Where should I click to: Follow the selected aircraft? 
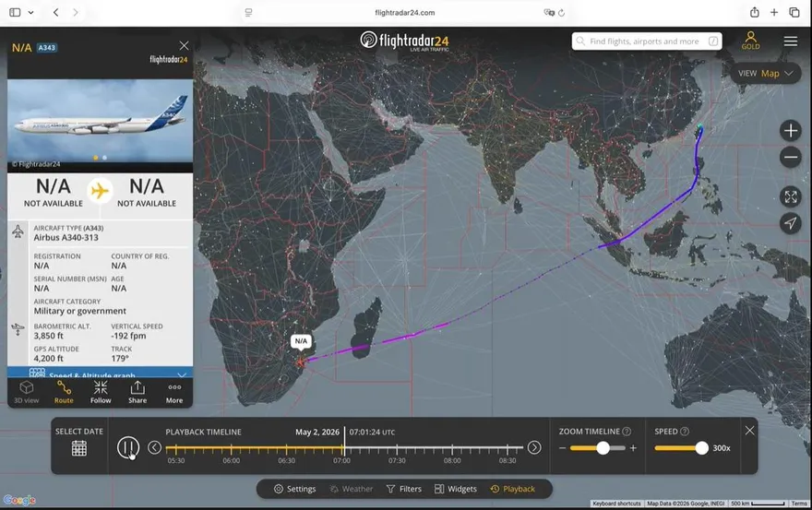coord(101,392)
